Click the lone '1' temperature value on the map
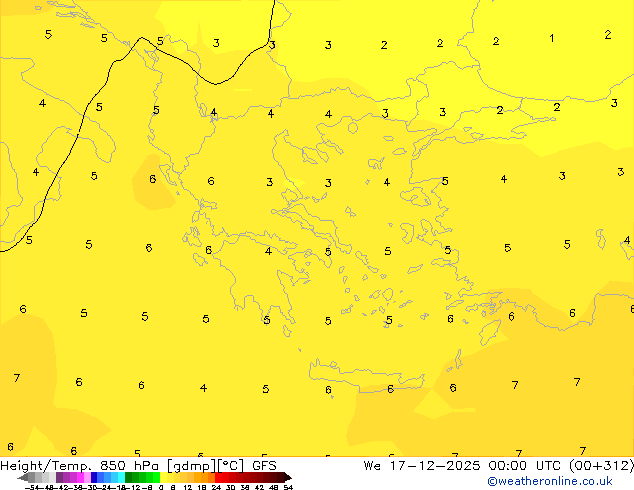Viewport: 634px width, 490px height. pyautogui.click(x=552, y=38)
